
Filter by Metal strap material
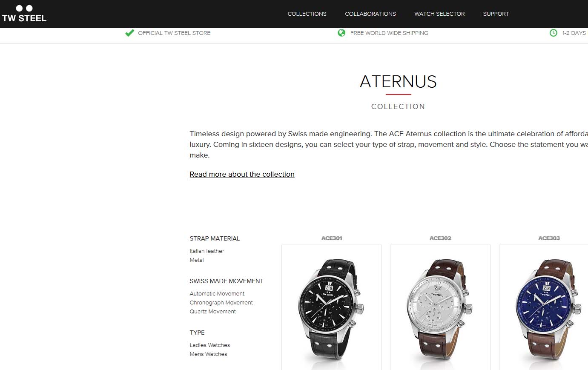pos(197,260)
